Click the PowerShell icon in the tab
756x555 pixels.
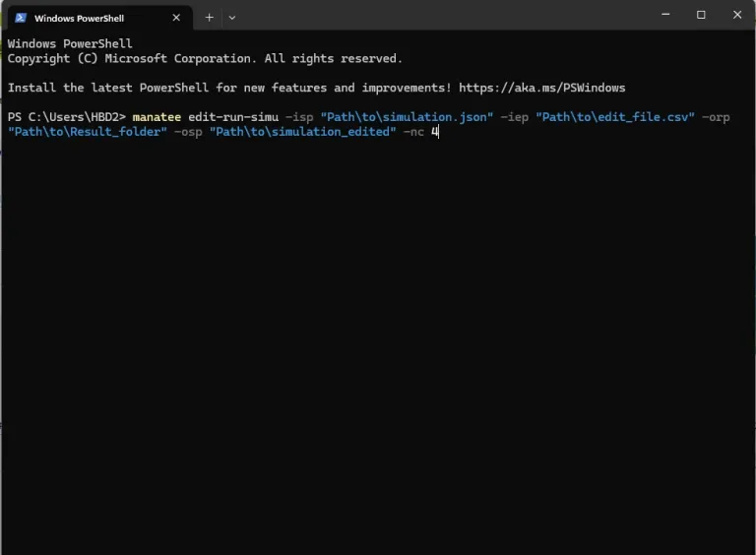pos(21,18)
